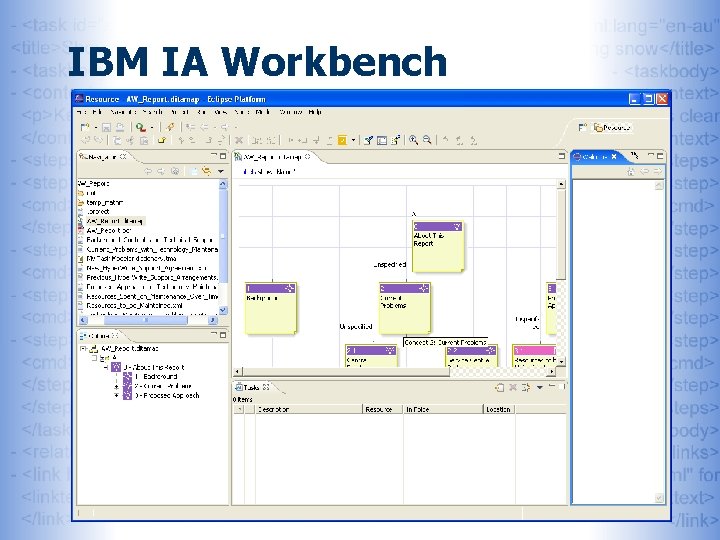This screenshot has width=720, height=540.
Task: Click the Zoom In magnifier icon
Action: 413,140
